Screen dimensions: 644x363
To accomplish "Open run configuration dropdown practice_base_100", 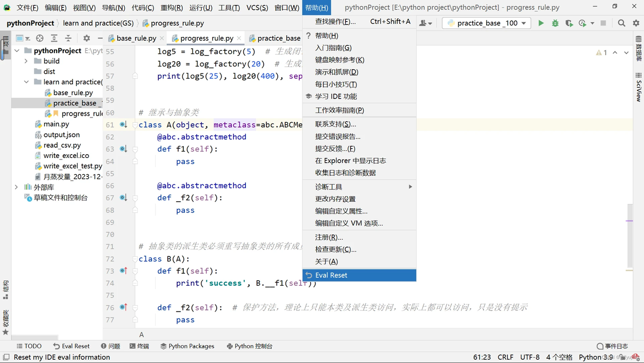I will pyautogui.click(x=486, y=23).
